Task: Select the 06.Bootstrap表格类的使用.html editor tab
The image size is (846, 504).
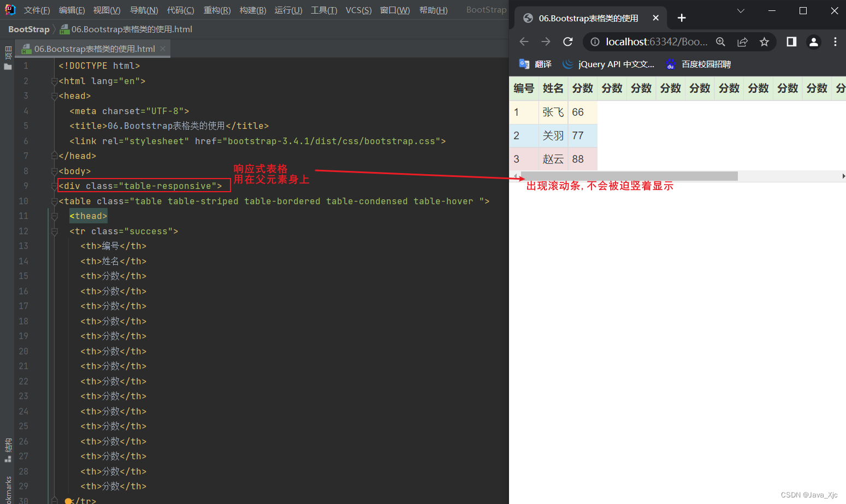Action: (x=94, y=49)
